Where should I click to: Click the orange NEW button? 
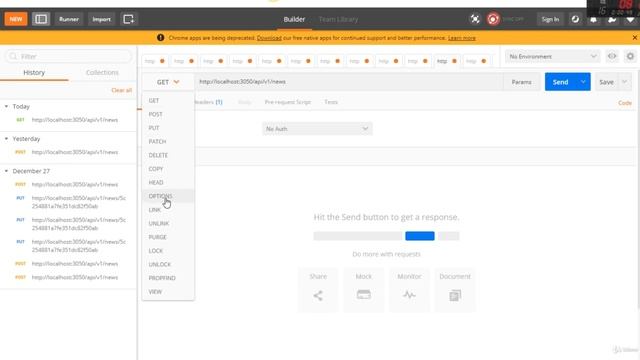[x=16, y=19]
